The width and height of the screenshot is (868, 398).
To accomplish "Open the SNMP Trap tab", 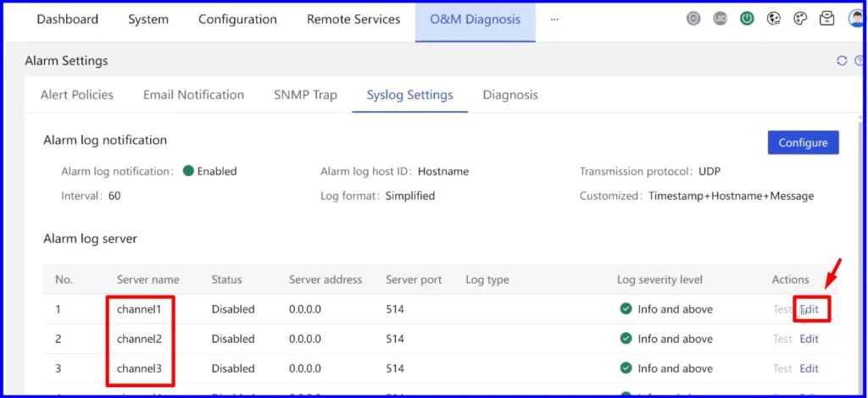I will click(305, 95).
